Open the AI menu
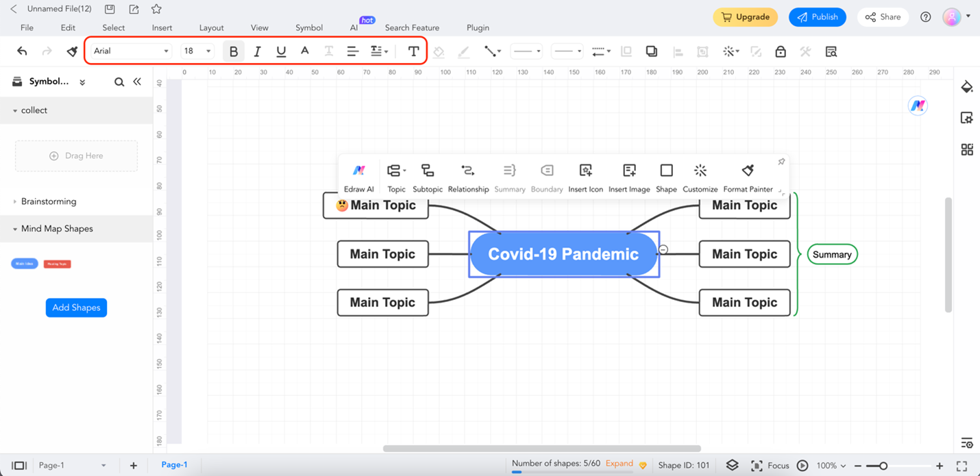This screenshot has height=476, width=980. tap(354, 27)
